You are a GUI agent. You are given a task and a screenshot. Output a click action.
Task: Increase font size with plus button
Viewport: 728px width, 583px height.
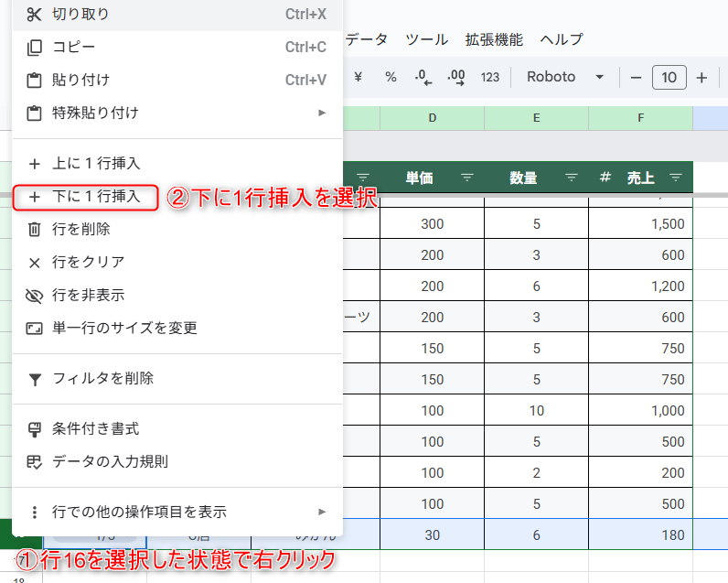[701, 78]
